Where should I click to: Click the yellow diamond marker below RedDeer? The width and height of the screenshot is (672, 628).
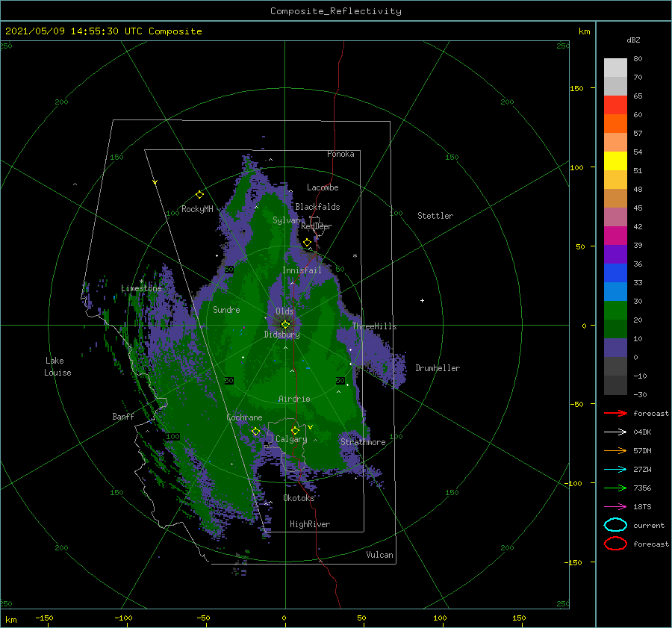pos(308,243)
